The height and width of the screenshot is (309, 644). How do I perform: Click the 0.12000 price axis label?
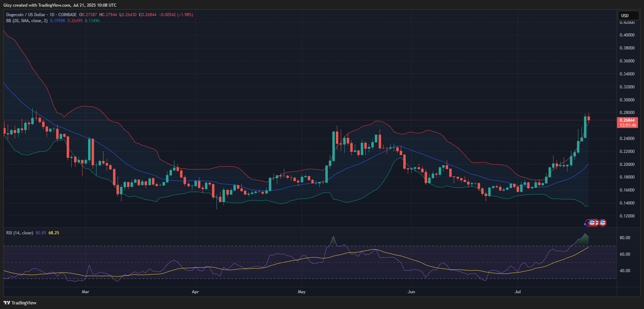coord(627,216)
